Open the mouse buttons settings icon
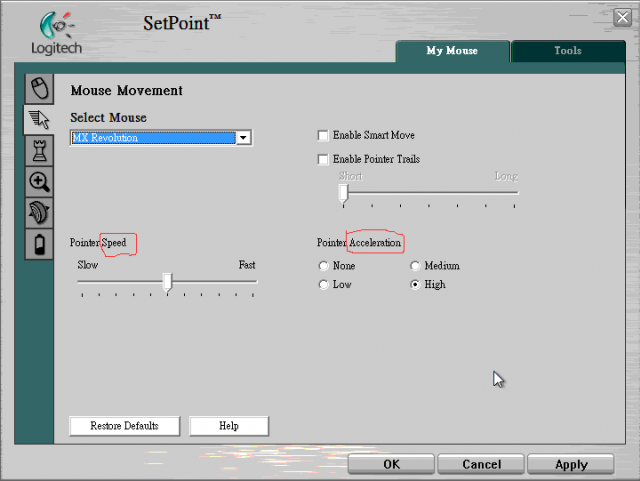Viewport: 640px width, 481px height. pyautogui.click(x=39, y=89)
